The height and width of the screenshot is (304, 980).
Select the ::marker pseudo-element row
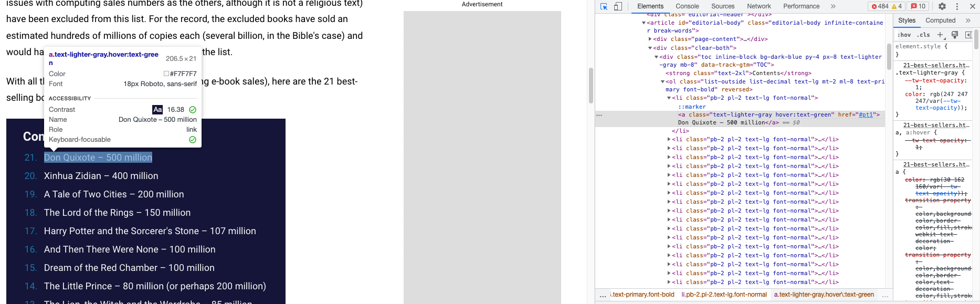[692, 107]
